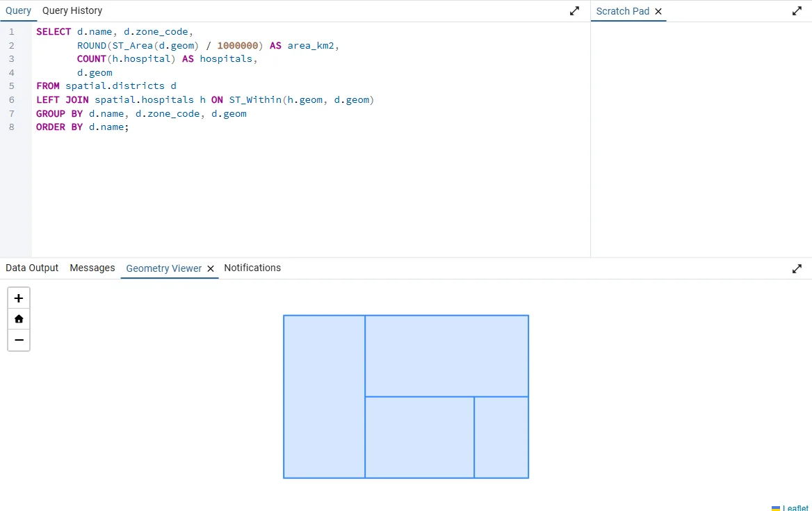Switch to the Query tab
The image size is (812, 511).
(x=18, y=11)
